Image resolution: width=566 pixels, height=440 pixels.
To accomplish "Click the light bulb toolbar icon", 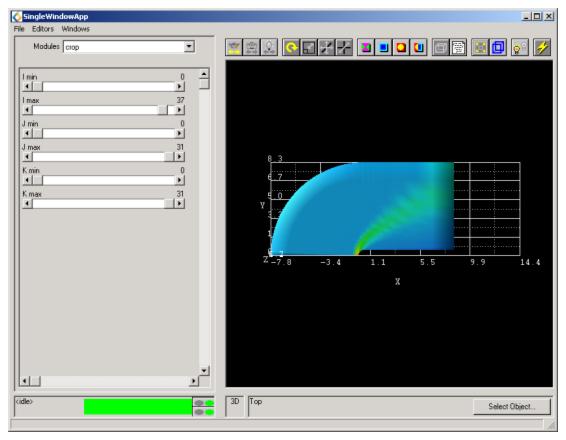I will (520, 47).
